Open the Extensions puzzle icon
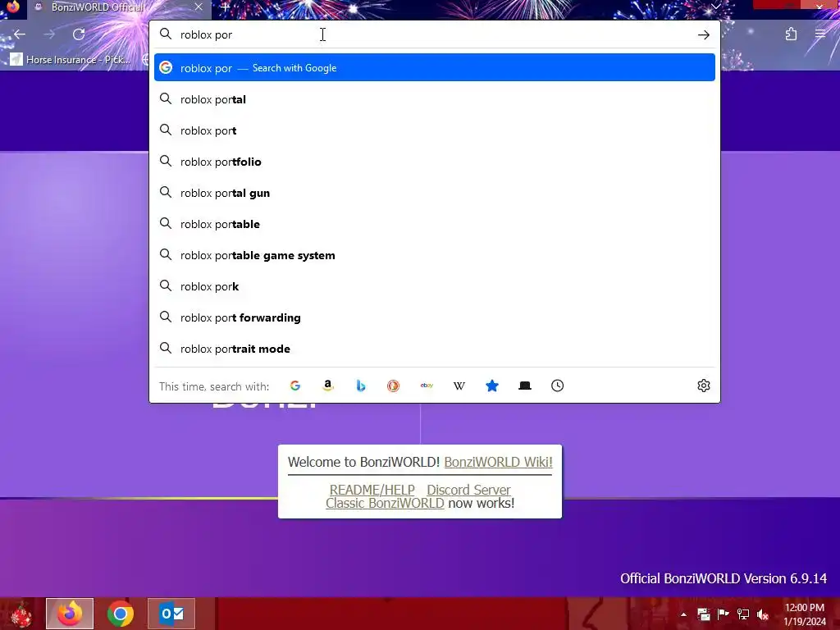Image resolution: width=840 pixels, height=630 pixels. (x=791, y=34)
